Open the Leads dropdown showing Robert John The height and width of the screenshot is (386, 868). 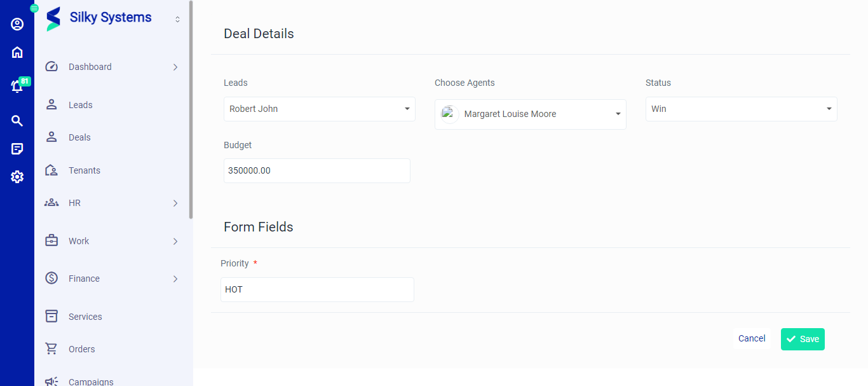(319, 109)
